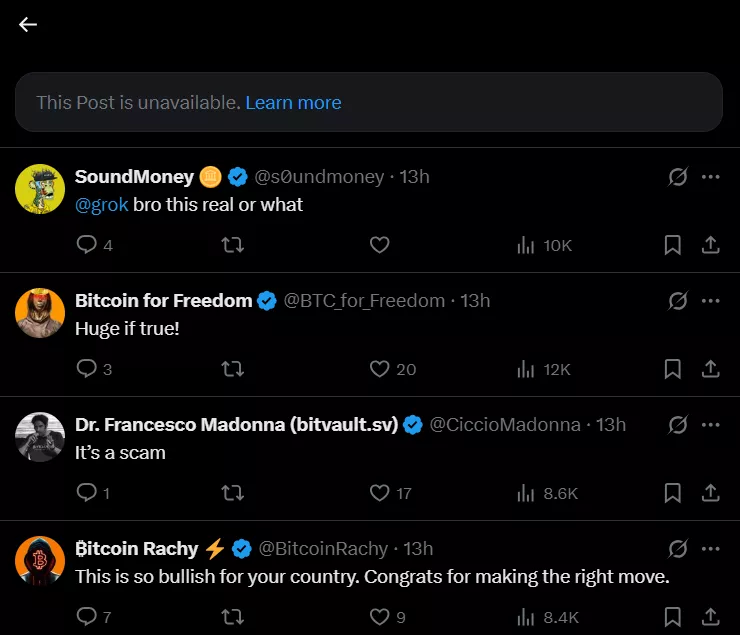Open the @grok mention link
This screenshot has height=635, width=740.
(101, 204)
